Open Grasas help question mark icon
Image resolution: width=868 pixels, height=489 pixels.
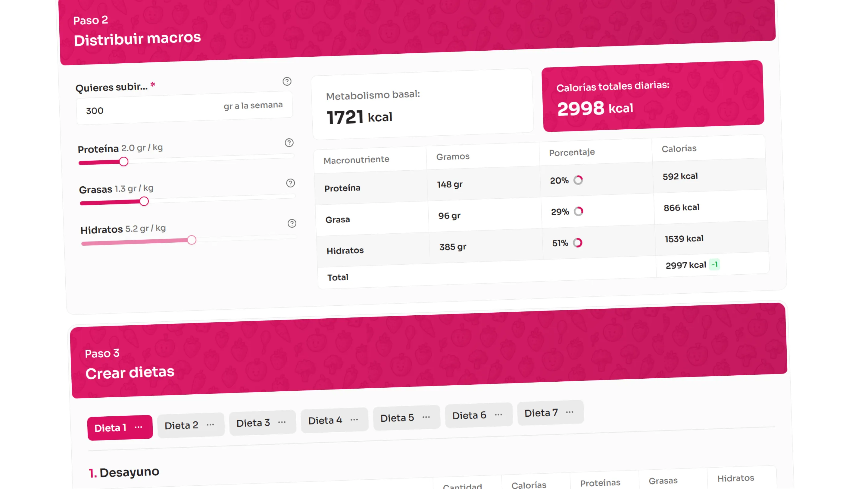[x=290, y=183]
